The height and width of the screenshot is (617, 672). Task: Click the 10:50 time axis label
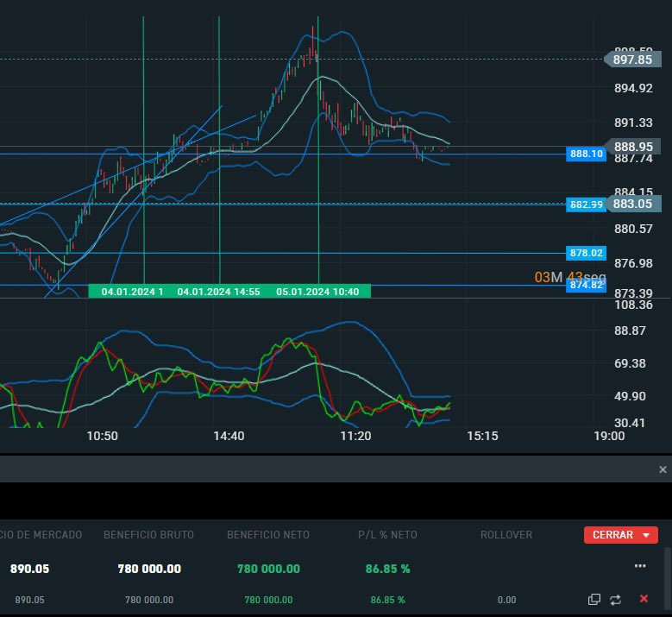tap(102, 436)
